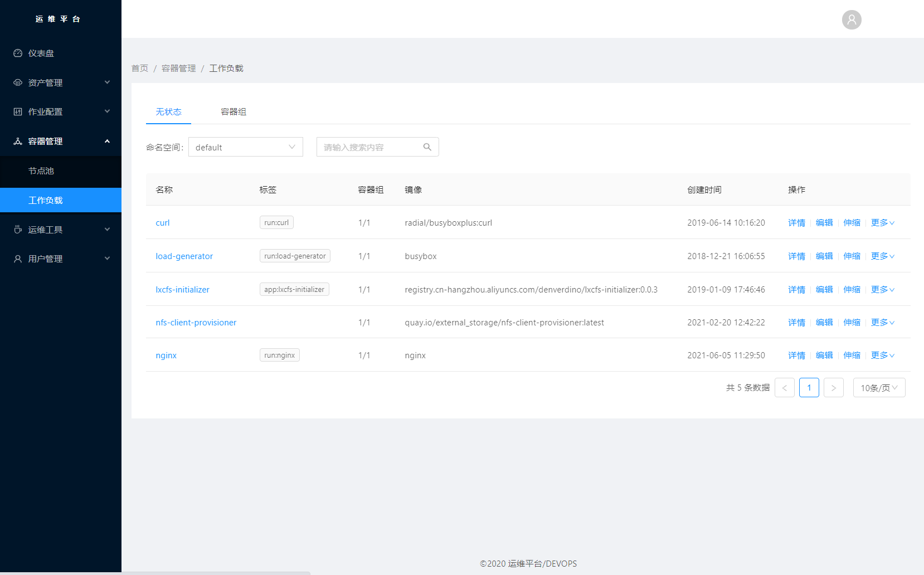The image size is (924, 575).
Task: Collapse the 容器管理 menu chevron
Action: click(x=107, y=141)
